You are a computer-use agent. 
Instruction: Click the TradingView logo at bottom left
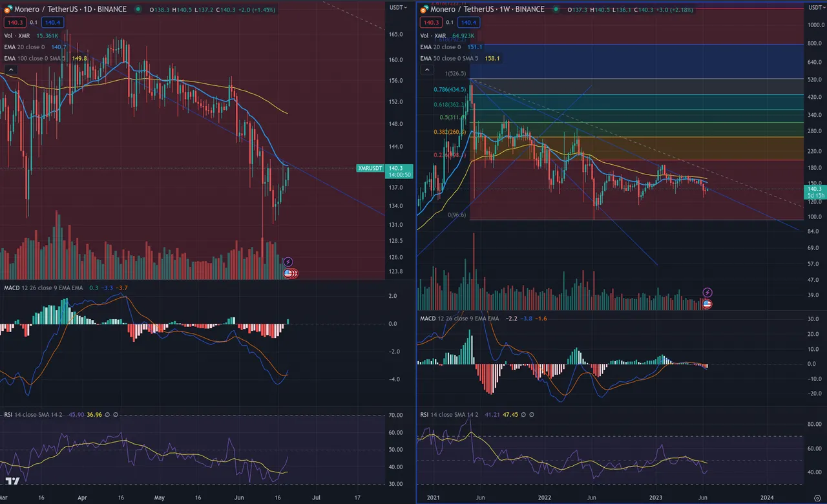coord(12,481)
